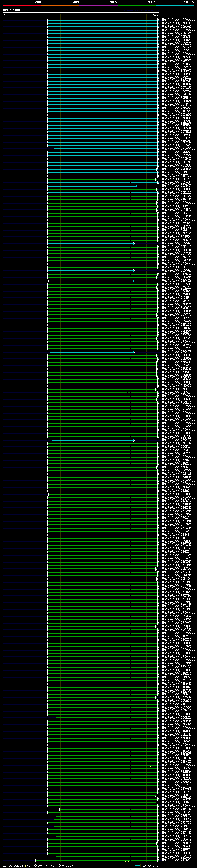
Task: Click label UniRef100_C1BJG7
Action: pyautogui.click(x=177, y=548)
